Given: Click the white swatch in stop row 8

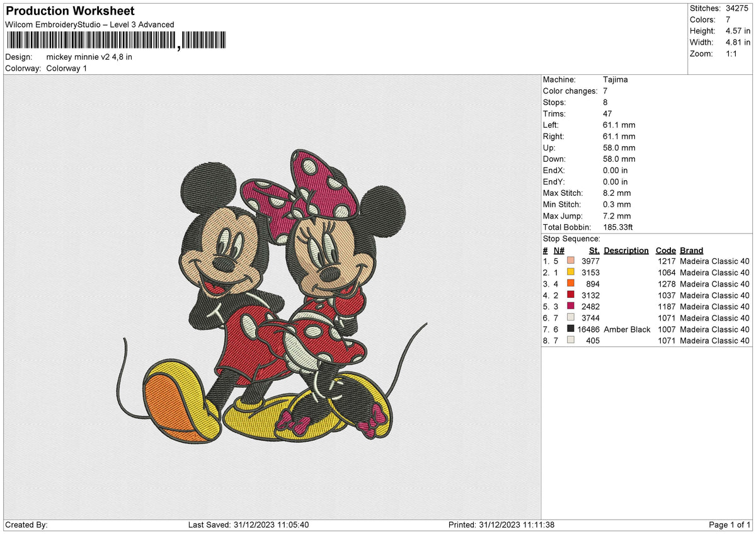Looking at the screenshot, I should tap(570, 340).
